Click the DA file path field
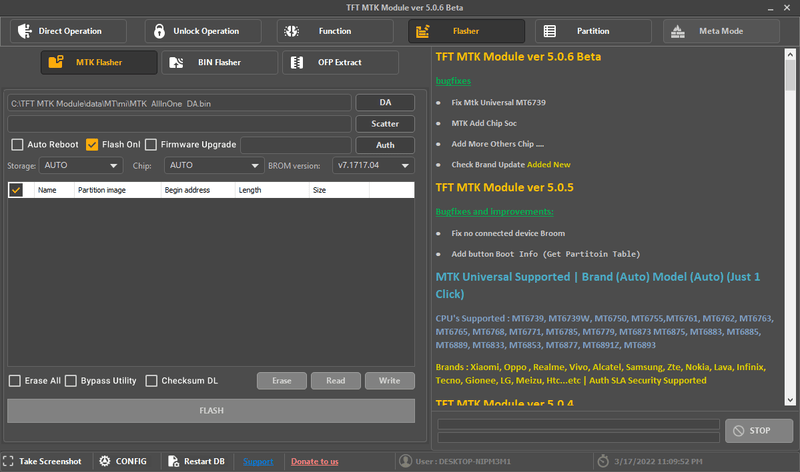 (179, 103)
